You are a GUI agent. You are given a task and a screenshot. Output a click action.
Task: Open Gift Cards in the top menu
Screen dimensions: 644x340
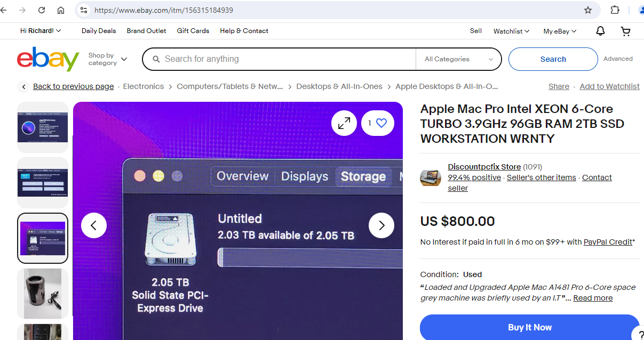[x=193, y=31]
